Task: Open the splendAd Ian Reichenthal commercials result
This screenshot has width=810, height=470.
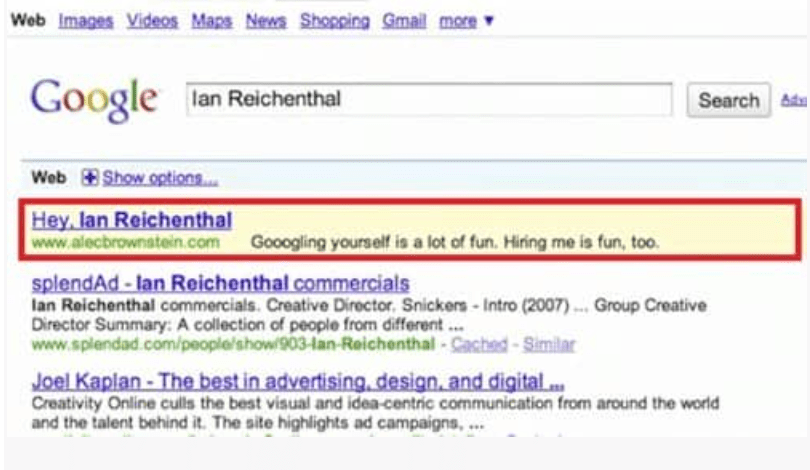Action: (221, 283)
